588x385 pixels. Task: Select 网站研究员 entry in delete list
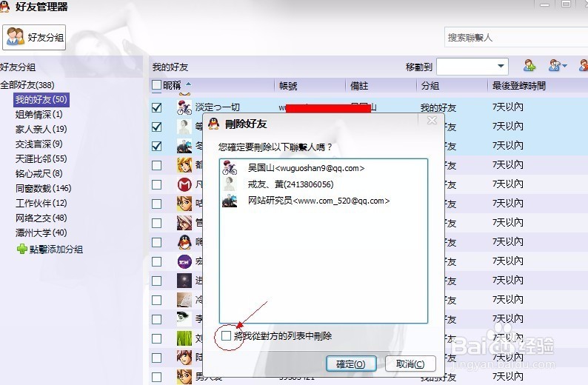pos(323,201)
